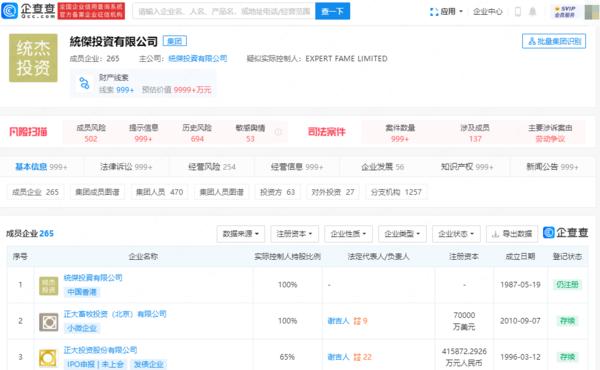Select the 集团人员 470 sub-tab
600x370 pixels.
point(160,192)
